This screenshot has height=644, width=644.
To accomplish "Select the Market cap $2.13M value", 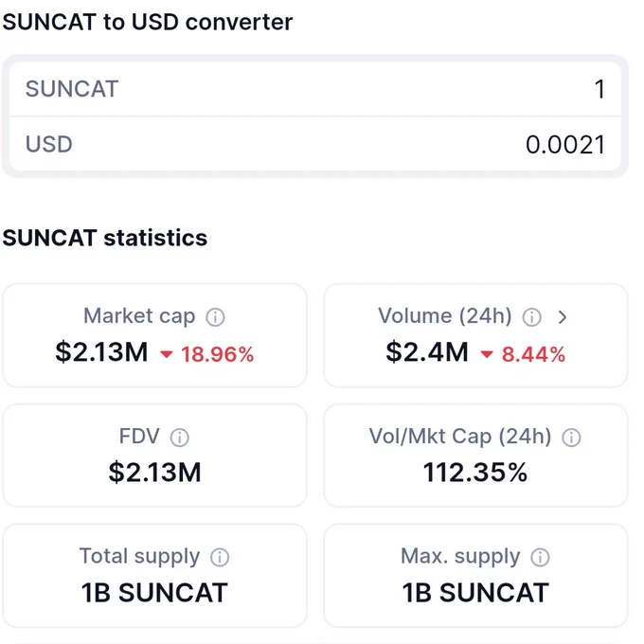I will coord(101,352).
